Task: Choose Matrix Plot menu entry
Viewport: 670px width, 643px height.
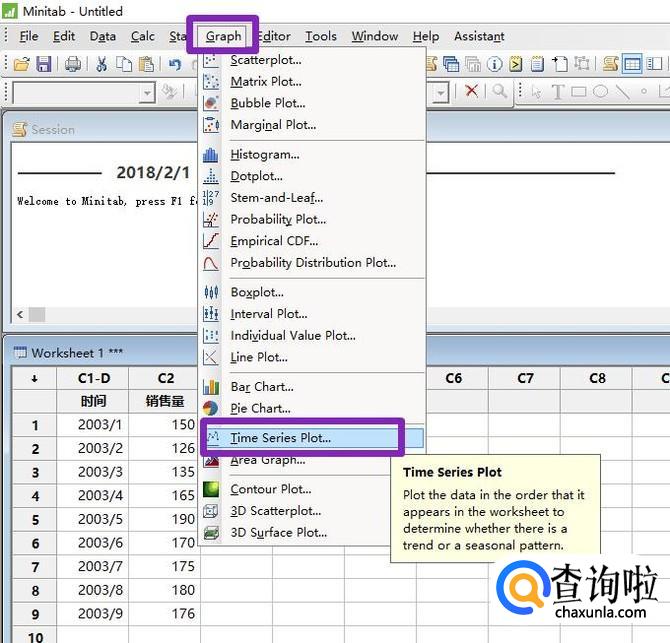Action: pos(312,82)
